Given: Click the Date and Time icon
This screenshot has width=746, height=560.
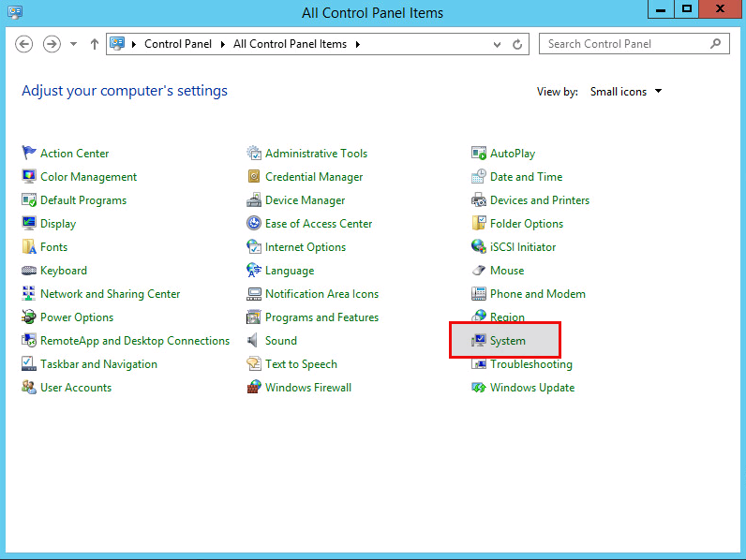Looking at the screenshot, I should (479, 177).
